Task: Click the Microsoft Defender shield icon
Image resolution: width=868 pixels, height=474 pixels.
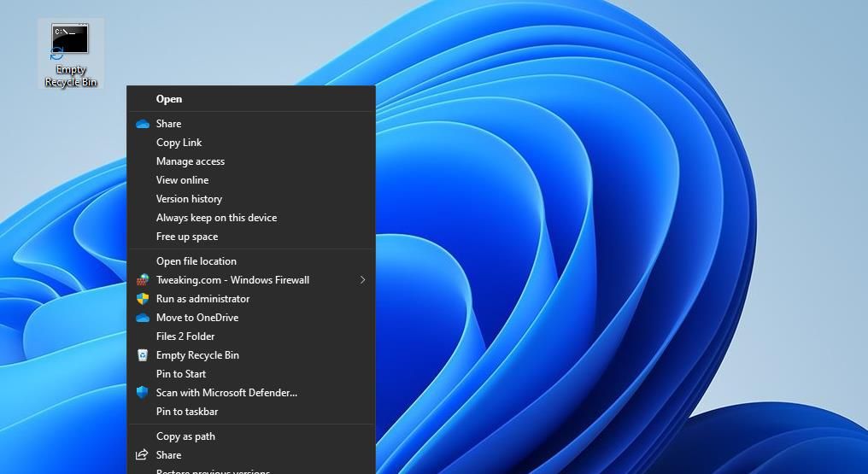Action: point(143,393)
